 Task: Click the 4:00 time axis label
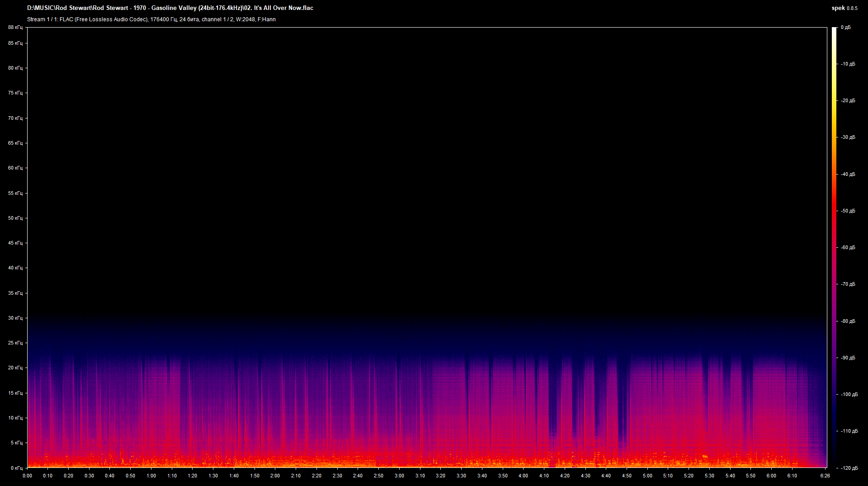pos(523,476)
